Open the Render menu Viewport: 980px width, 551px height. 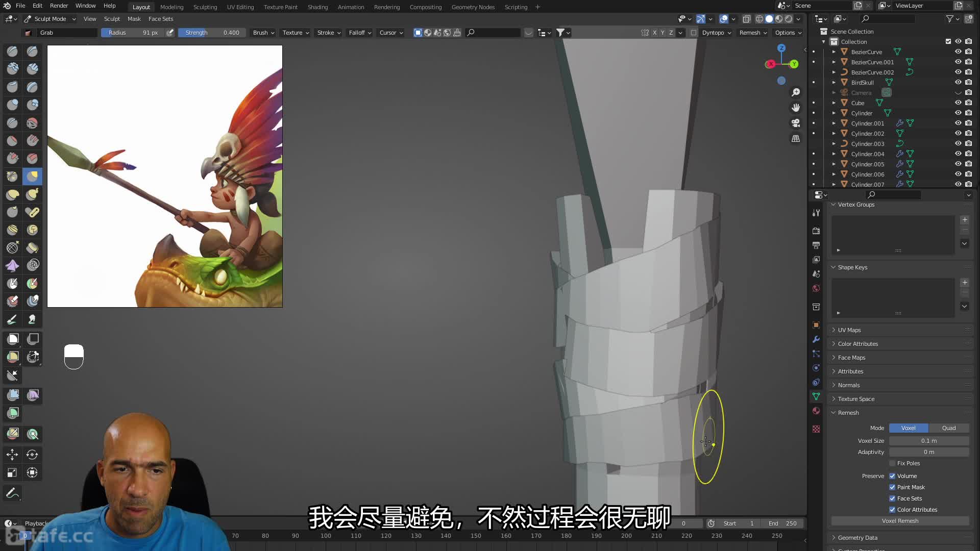tap(59, 6)
